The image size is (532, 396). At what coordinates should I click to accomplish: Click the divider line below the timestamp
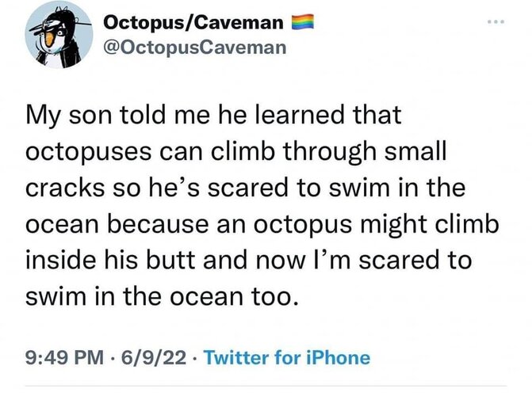coord(266,388)
